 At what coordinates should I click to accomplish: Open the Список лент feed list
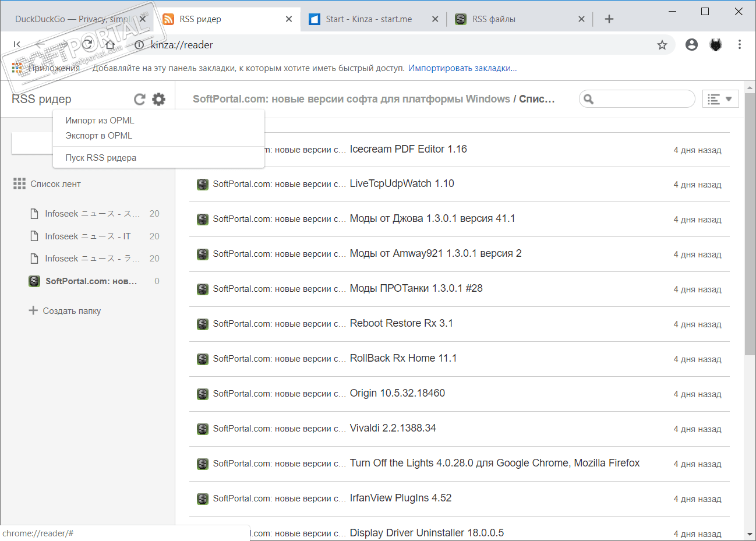55,184
